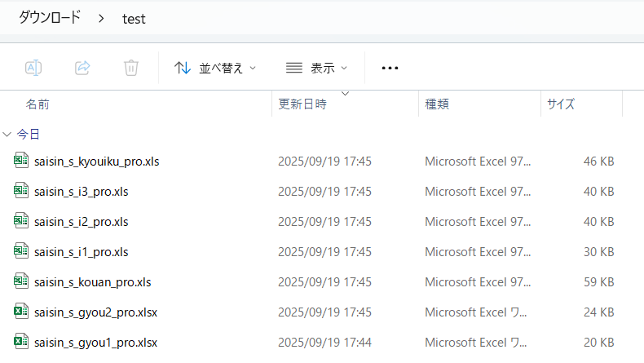
Task: Click the 46 KB size value
Action: (598, 162)
